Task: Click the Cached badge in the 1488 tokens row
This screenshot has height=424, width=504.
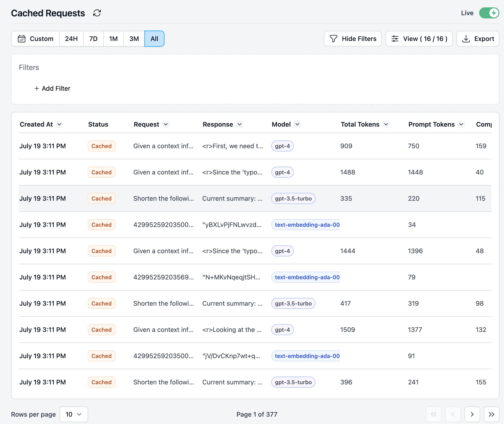Action: coord(102,172)
